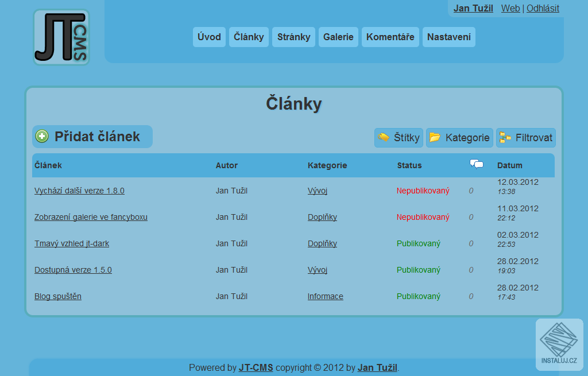Open the Web link in header
Screen dimensions: 588x376
[510, 8]
